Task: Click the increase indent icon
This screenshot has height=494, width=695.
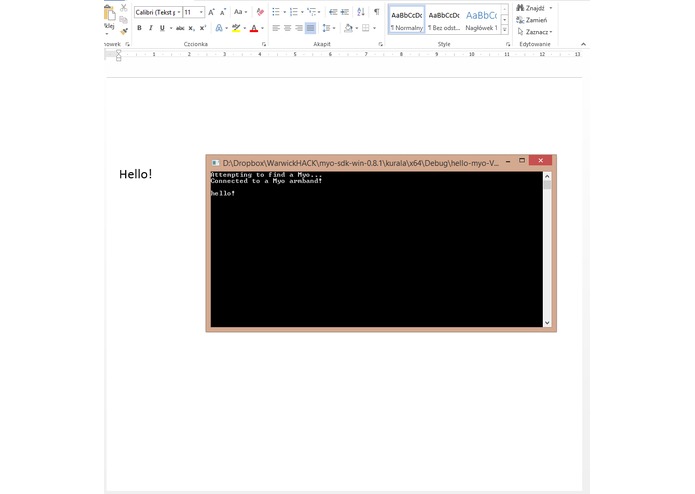Action: tap(344, 12)
